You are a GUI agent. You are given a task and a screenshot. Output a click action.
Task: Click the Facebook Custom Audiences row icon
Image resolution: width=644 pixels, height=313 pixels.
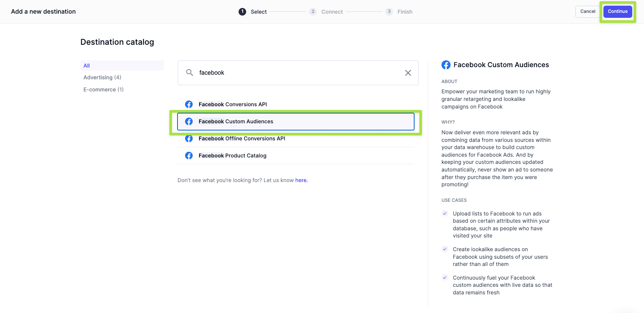coord(189,121)
